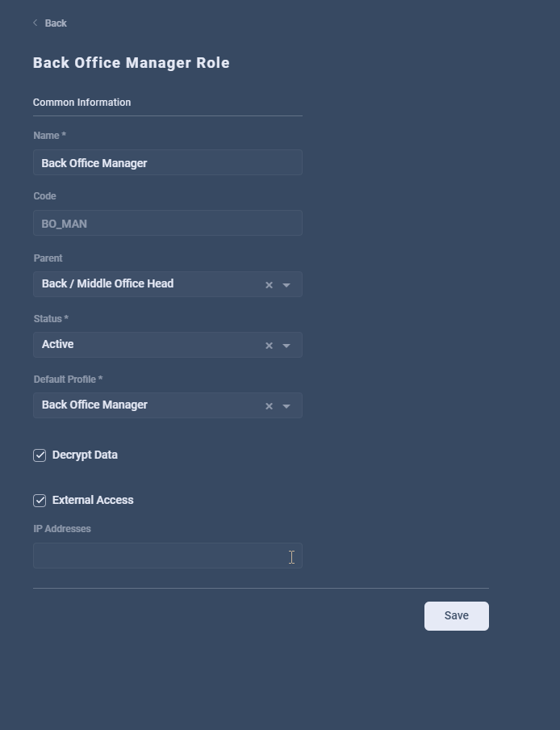Clear the Parent field with X icon
This screenshot has width=560, height=730.
[x=269, y=285]
